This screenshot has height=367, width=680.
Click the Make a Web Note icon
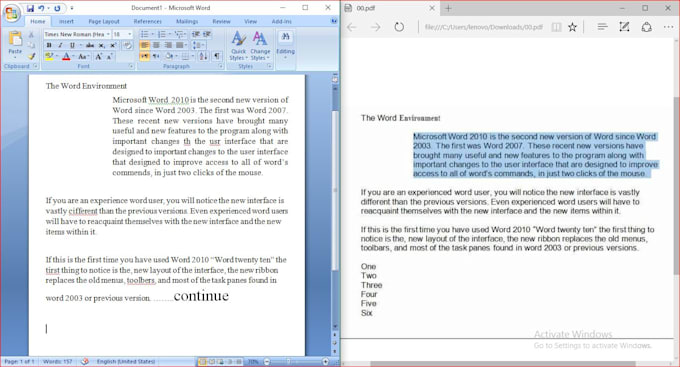(624, 27)
